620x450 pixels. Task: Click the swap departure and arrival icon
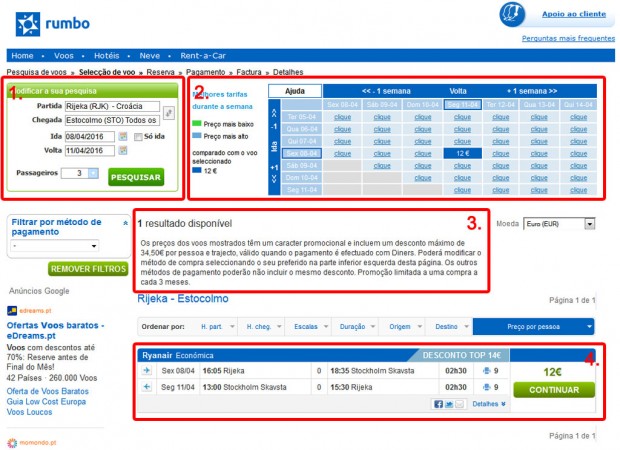tap(169, 113)
